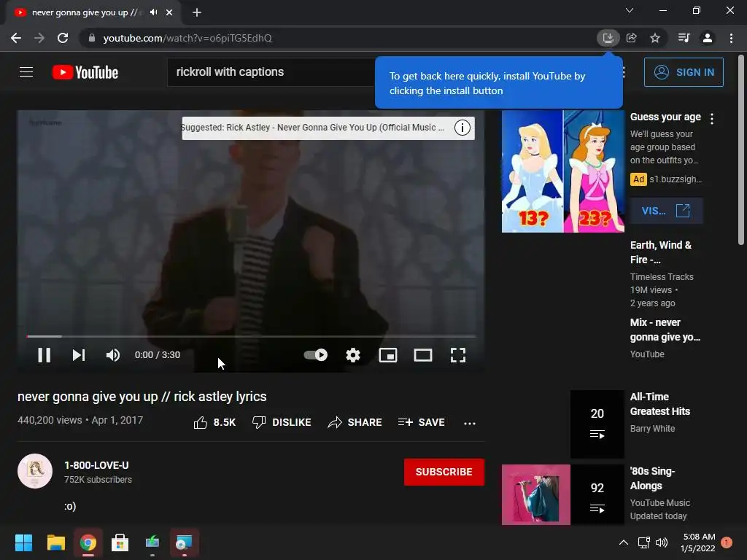Image resolution: width=747 pixels, height=560 pixels.
Task: Open the Windows Start menu
Action: point(23,542)
